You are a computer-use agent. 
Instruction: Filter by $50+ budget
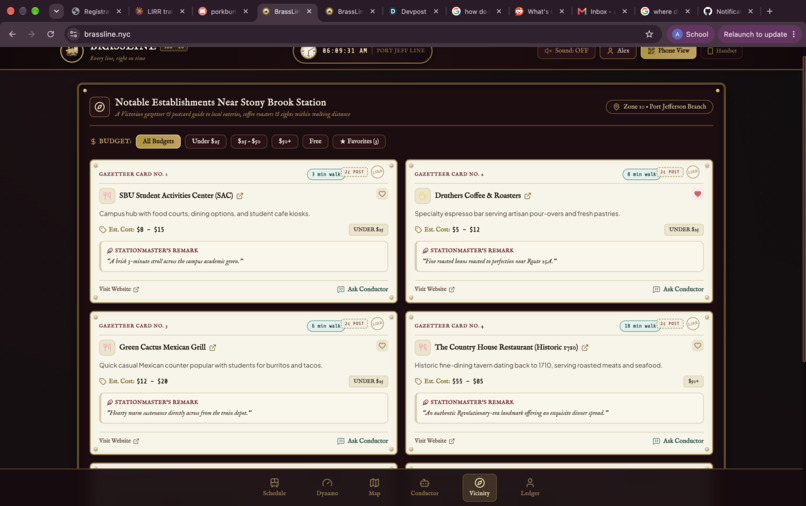(x=285, y=141)
